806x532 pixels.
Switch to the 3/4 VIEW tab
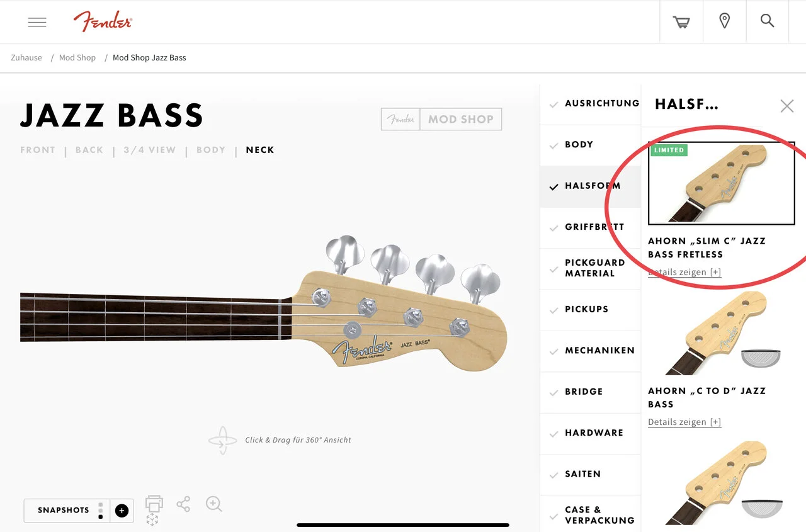point(149,150)
